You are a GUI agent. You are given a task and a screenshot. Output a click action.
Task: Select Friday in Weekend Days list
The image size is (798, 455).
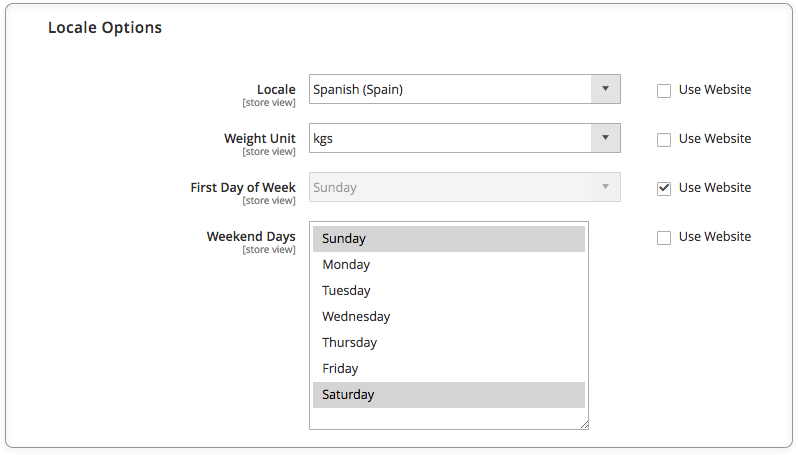pyautogui.click(x=449, y=368)
